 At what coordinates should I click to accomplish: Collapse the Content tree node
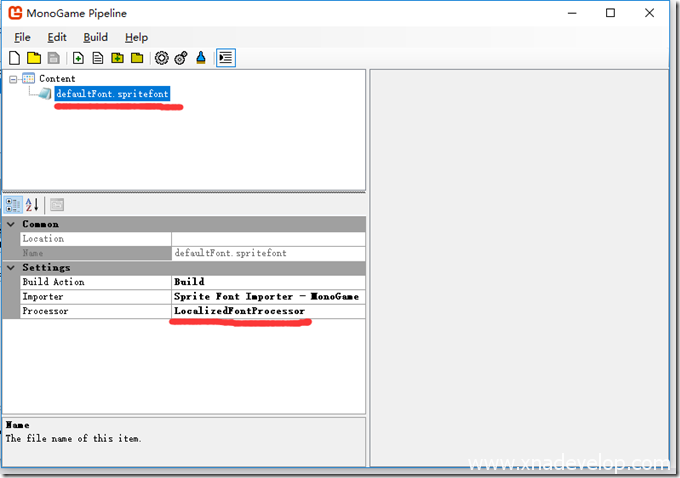(x=11, y=78)
